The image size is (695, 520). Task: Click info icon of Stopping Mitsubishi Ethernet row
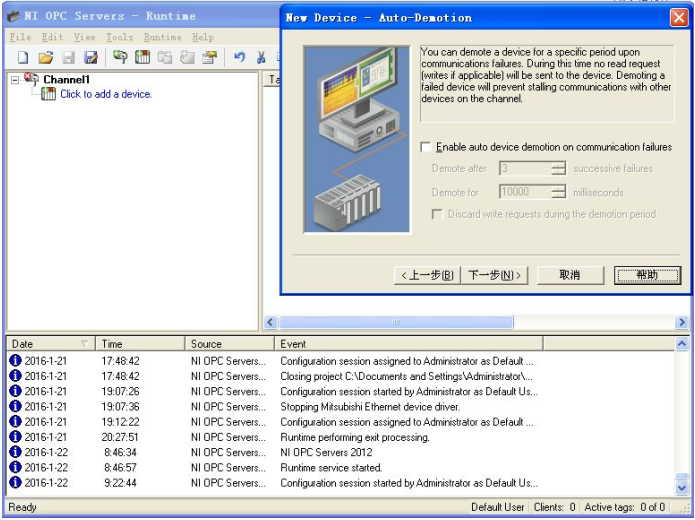(15, 406)
